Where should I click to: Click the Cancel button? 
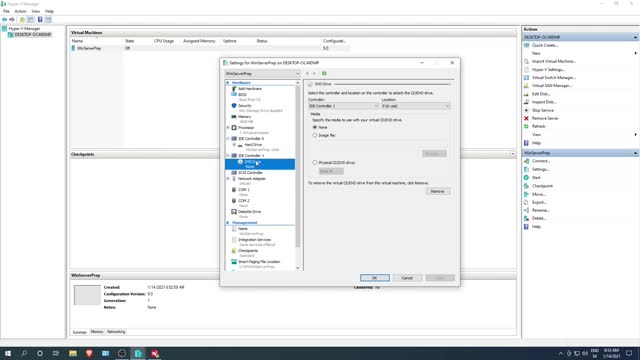point(407,278)
